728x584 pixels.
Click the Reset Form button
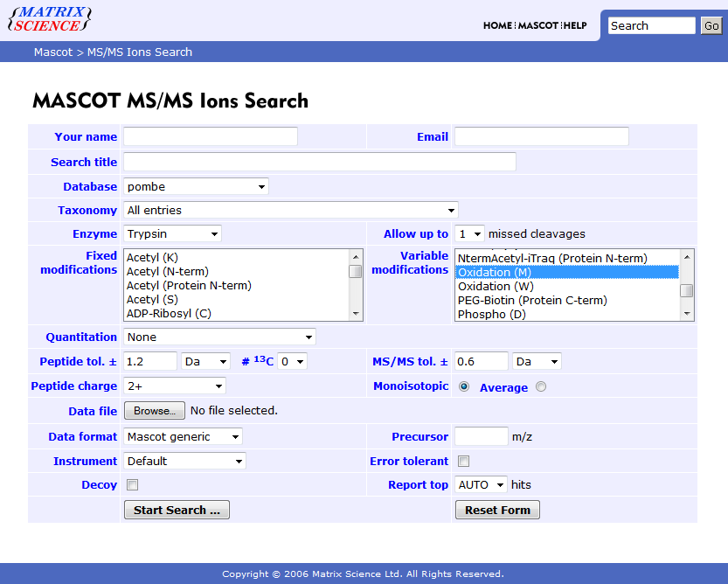[497, 510]
